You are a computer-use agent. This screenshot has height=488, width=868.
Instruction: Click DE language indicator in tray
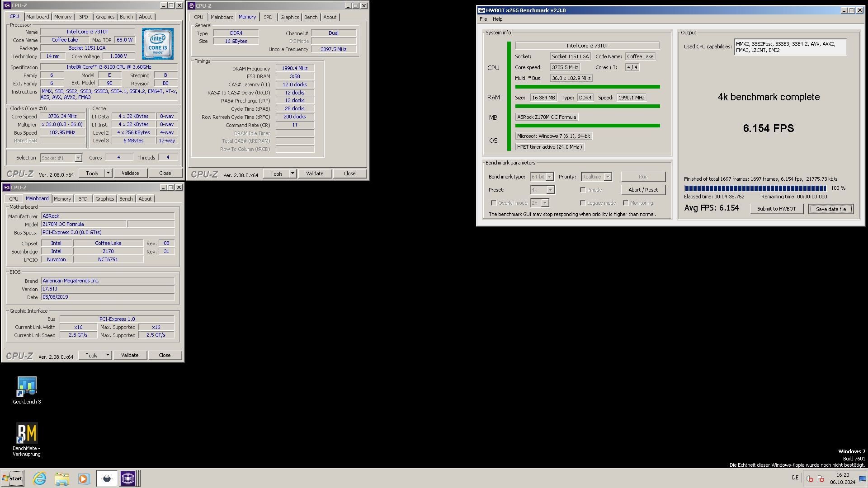795,478
